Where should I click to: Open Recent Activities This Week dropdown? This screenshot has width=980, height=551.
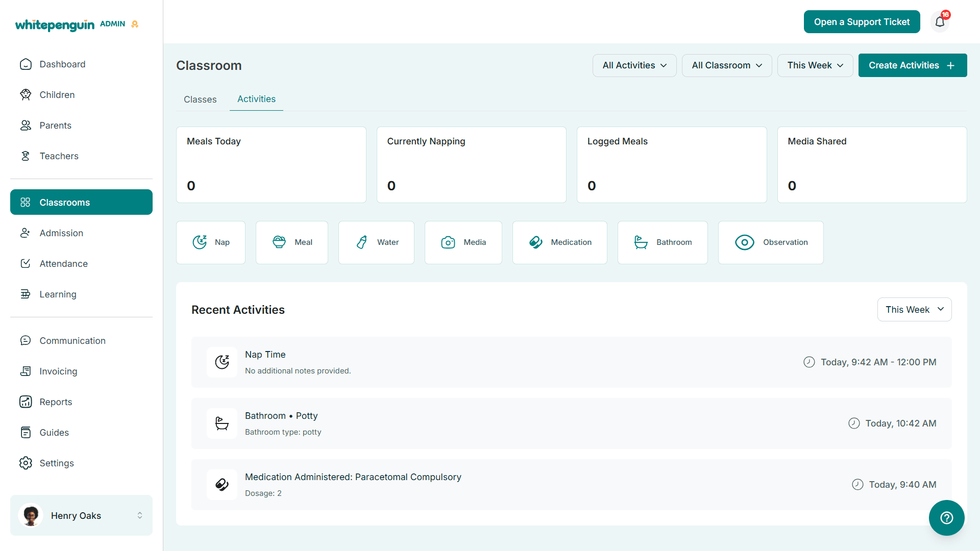point(914,310)
